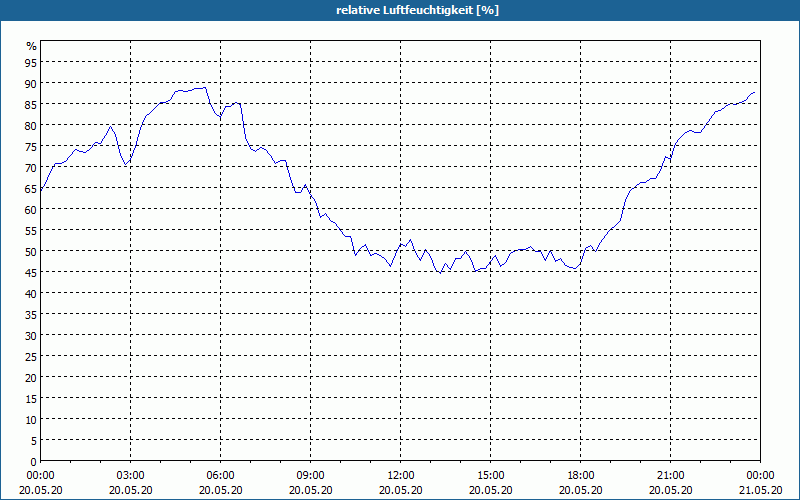Click the y-axis label 45
The height and width of the screenshot is (500, 800).
pyautogui.click(x=31, y=273)
